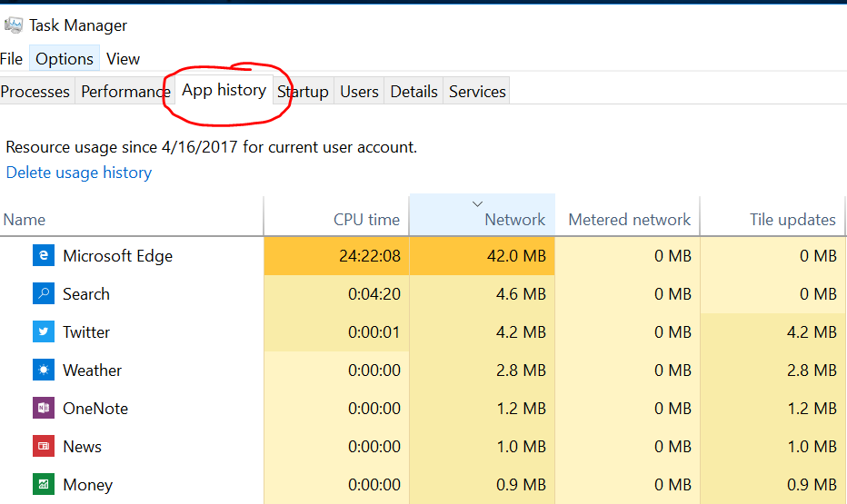
Task: Click the Money app chart icon
Action: 44,485
